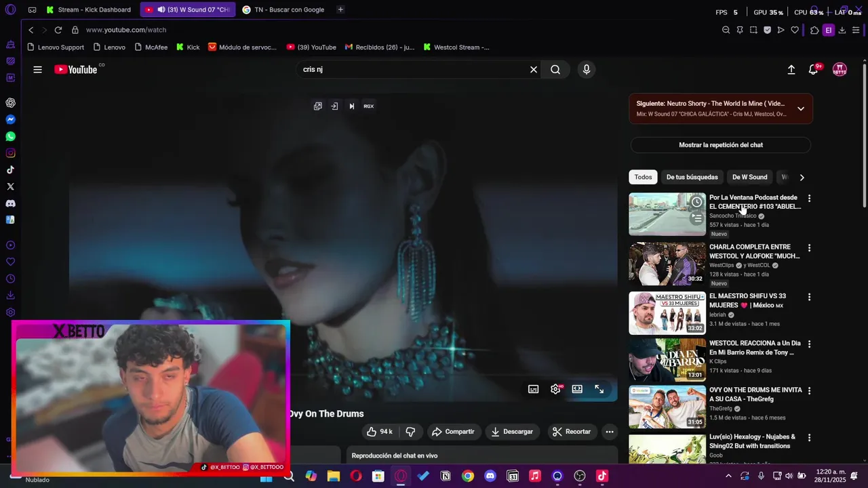This screenshot has width=868, height=488.
Task: Toggle subtitles on the video player
Action: [534, 389]
